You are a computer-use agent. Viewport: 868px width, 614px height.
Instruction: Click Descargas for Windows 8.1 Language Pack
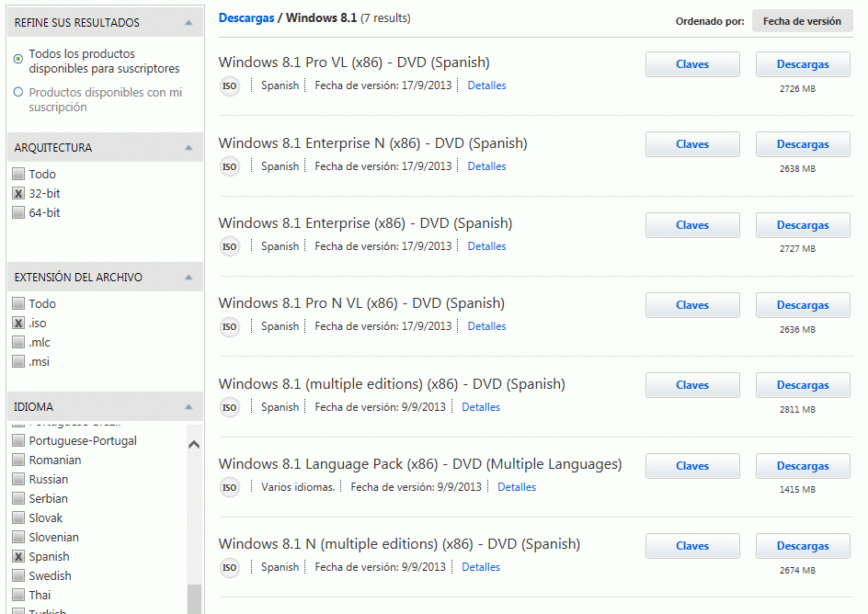803,466
